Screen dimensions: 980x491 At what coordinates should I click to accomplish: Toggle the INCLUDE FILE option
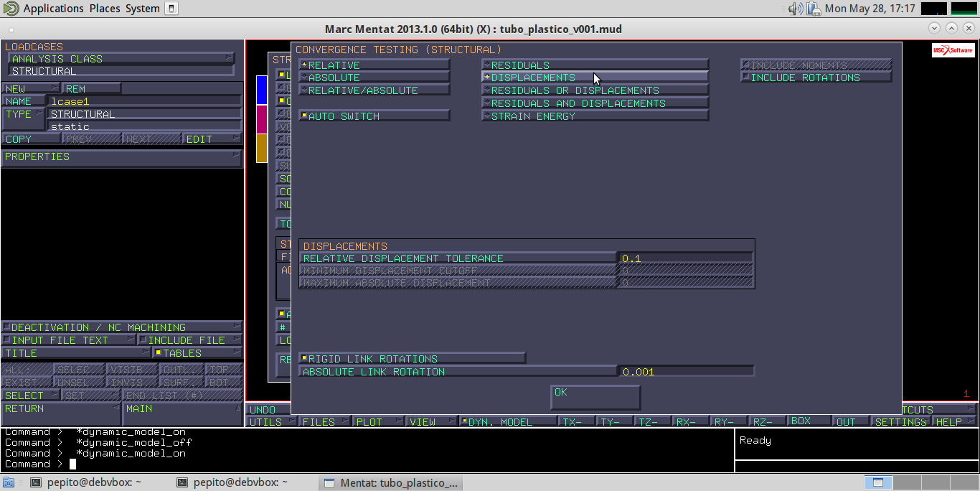(190, 340)
